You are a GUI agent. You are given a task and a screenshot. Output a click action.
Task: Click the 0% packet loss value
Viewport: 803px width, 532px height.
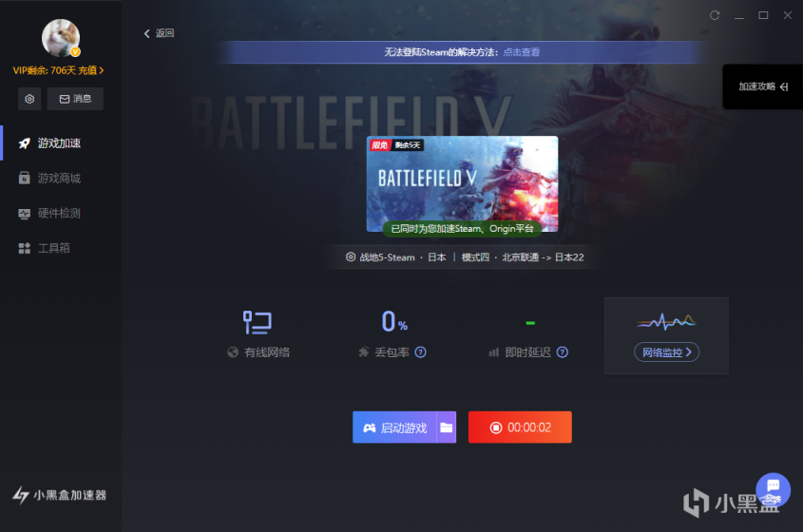point(394,322)
